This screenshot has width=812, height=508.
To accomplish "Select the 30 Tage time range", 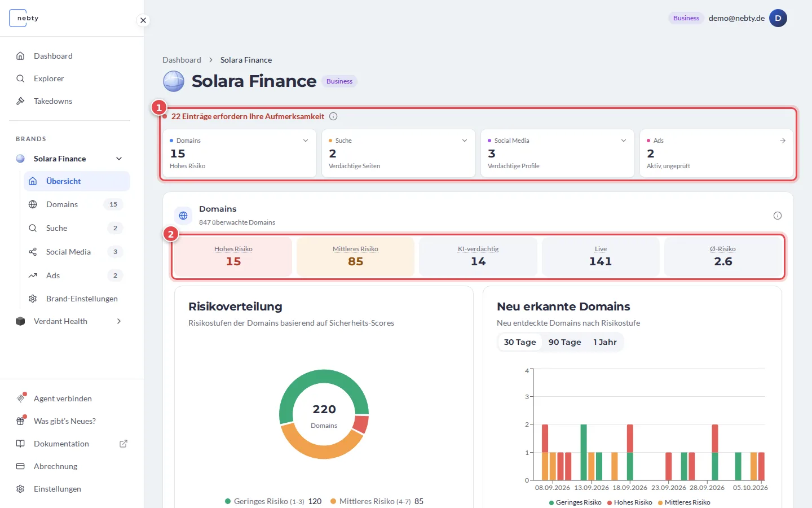I will coord(520,342).
